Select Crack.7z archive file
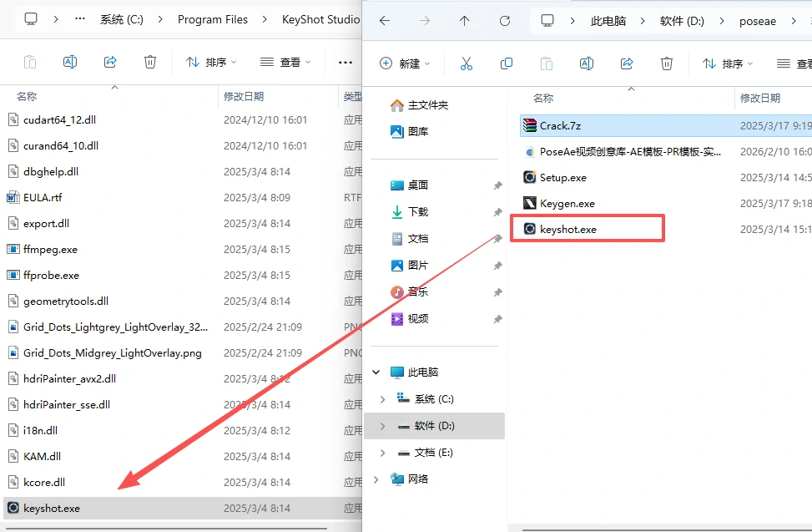 coord(665,126)
